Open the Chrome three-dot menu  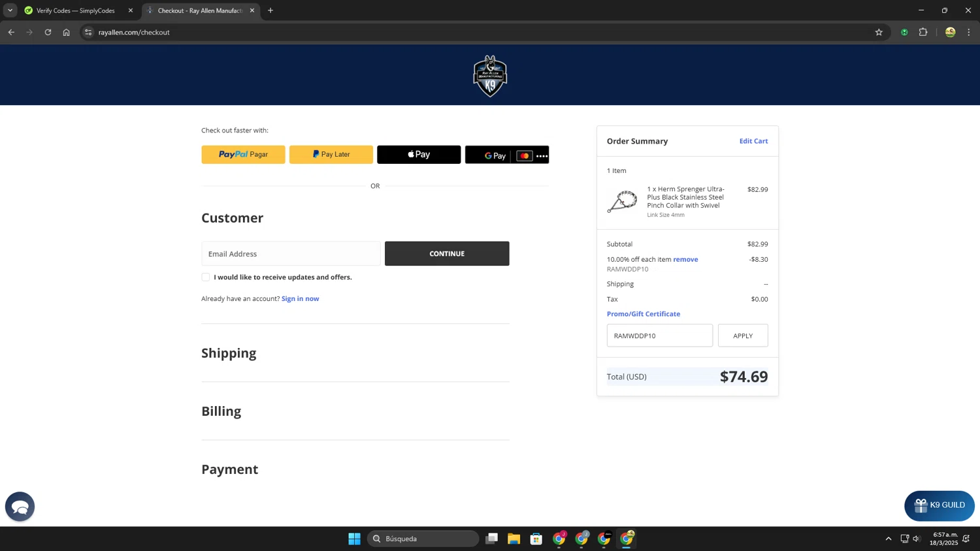[x=969, y=32]
